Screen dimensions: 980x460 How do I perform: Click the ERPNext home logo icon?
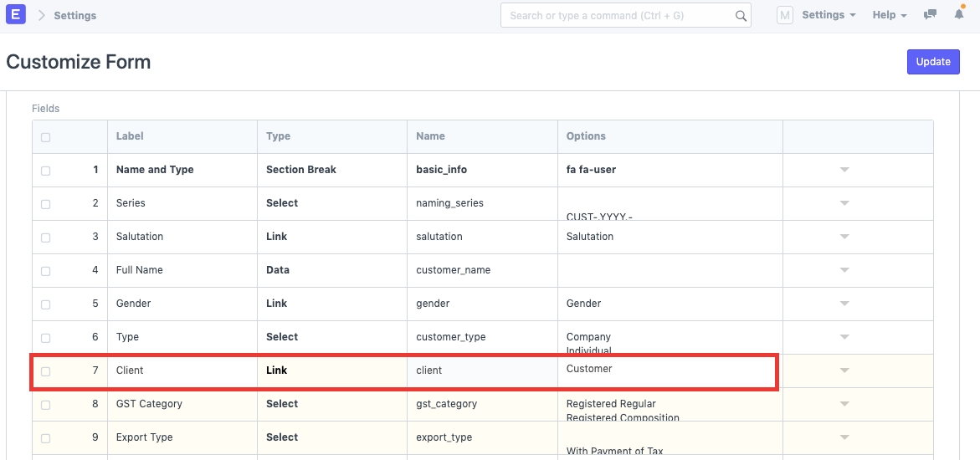point(16,15)
